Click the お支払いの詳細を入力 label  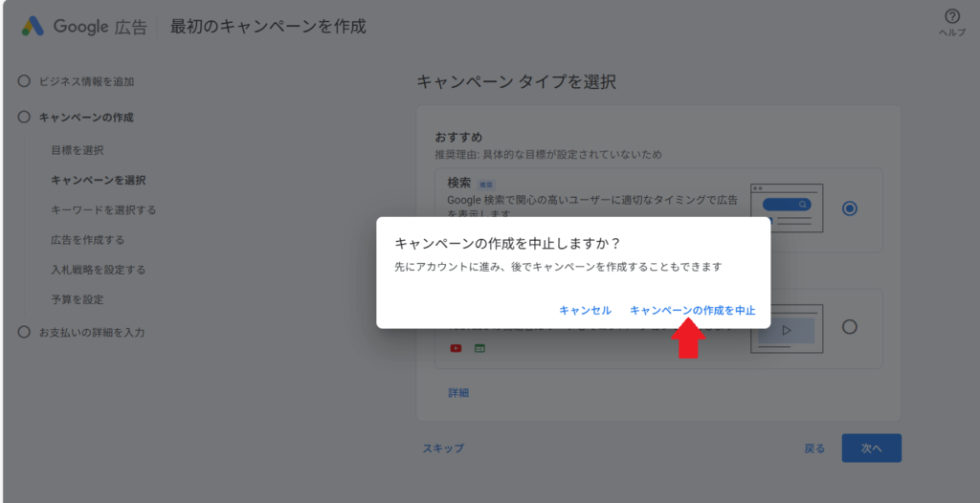click(92, 333)
